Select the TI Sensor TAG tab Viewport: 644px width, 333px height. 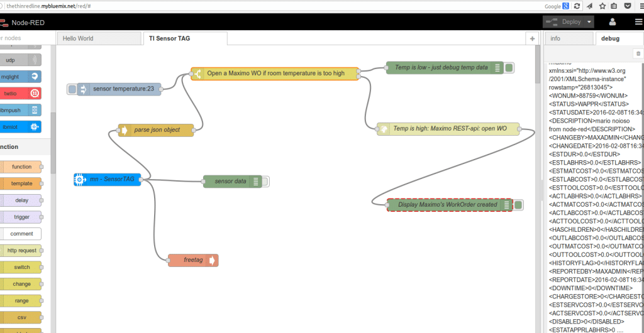[x=185, y=38]
